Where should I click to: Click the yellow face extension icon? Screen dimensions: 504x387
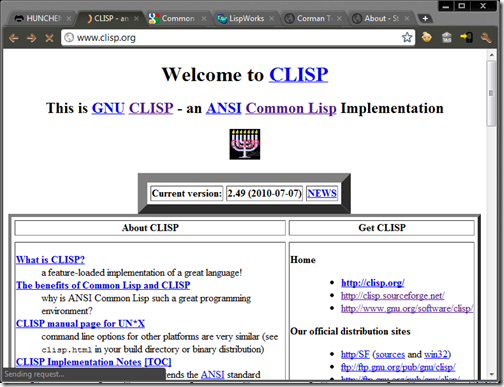[x=427, y=37]
